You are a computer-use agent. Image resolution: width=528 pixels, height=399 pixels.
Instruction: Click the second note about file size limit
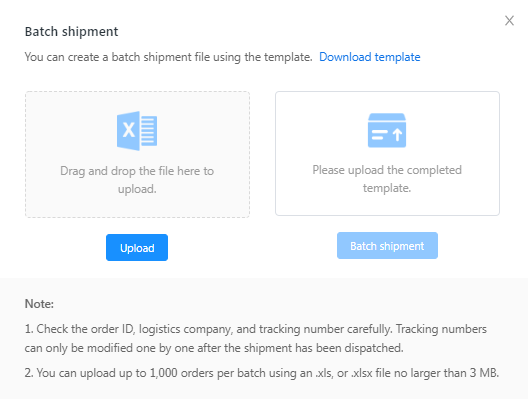tap(262, 373)
